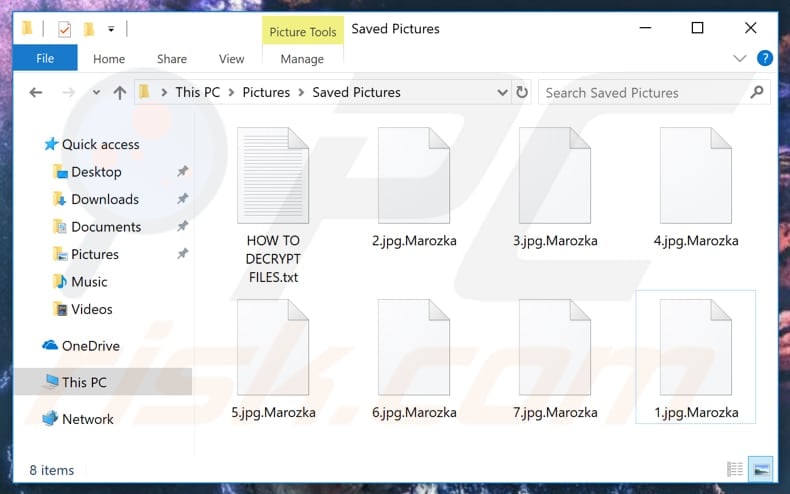This screenshot has height=494, width=790.
Task: Switch to details list view
Action: click(736, 469)
